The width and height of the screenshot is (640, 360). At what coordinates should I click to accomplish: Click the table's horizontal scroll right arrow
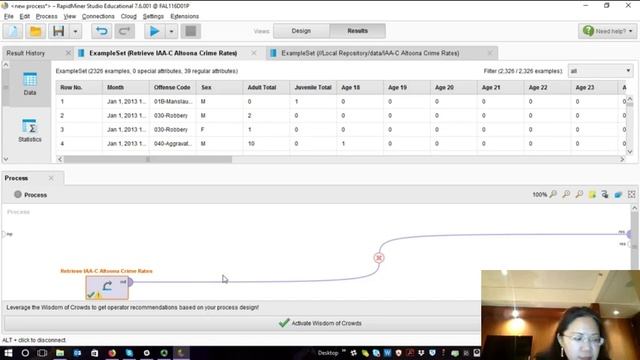click(x=622, y=159)
